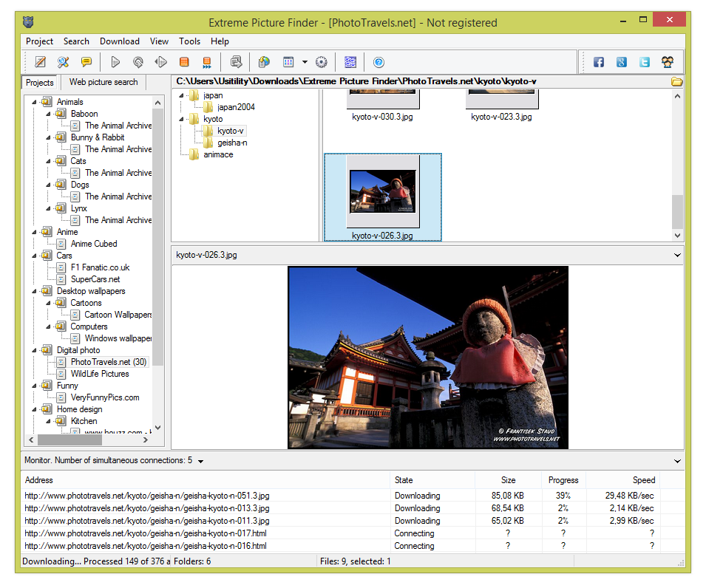The width and height of the screenshot is (706, 588).
Task: Click the new project pencil icon
Action: click(41, 62)
